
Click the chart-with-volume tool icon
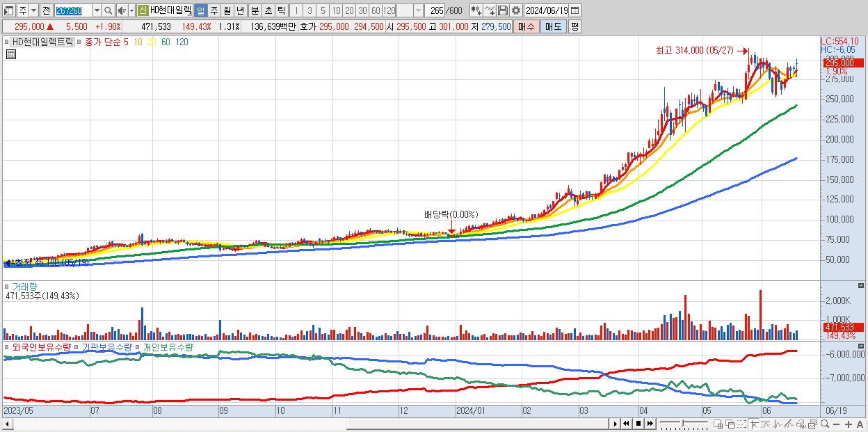click(801, 424)
